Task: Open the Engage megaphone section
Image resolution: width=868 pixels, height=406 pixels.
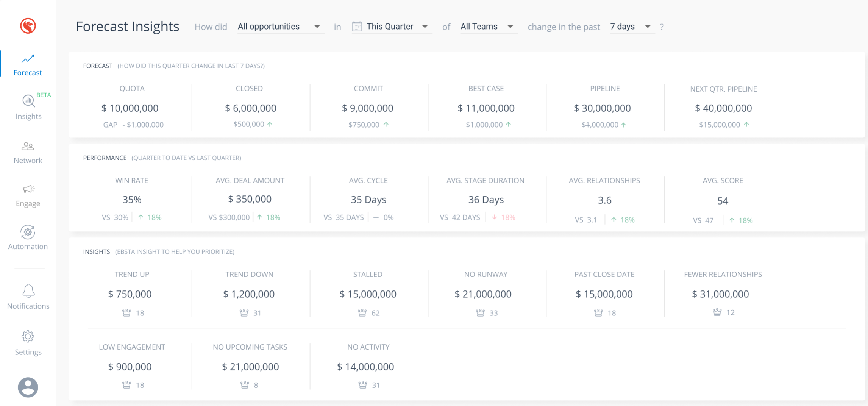Action: [28, 195]
